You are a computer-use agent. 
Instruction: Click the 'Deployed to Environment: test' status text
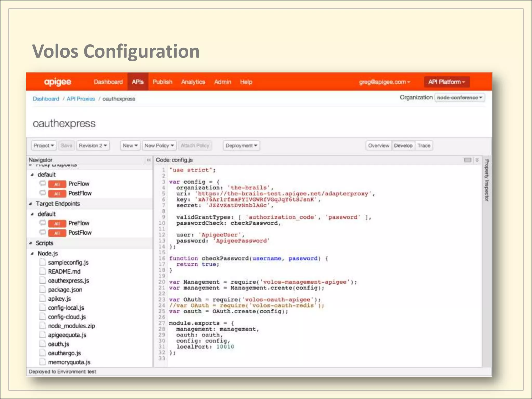(62, 371)
